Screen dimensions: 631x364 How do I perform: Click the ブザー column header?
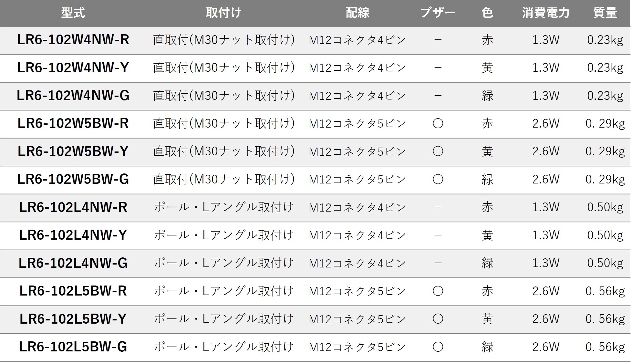tap(438, 13)
